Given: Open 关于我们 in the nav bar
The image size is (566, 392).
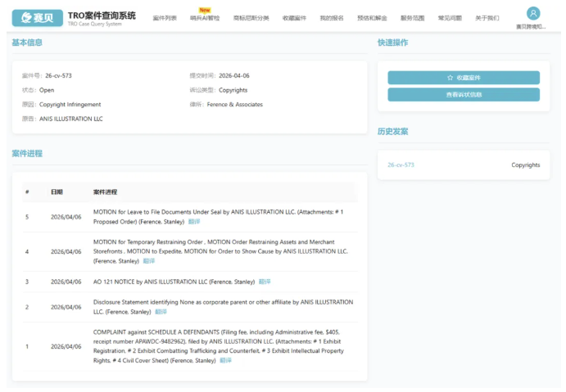Looking at the screenshot, I should [x=487, y=17].
